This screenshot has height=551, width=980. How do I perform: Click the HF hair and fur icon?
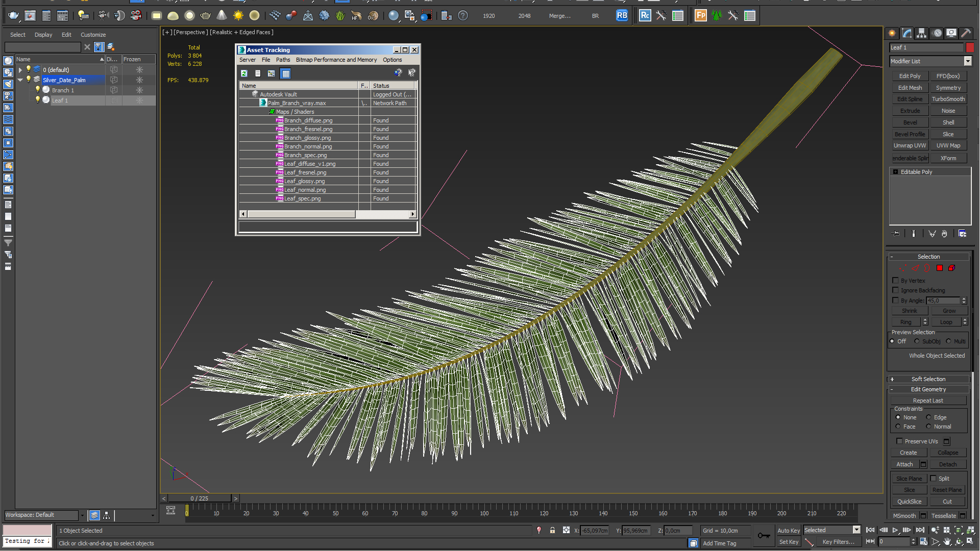[x=357, y=16]
